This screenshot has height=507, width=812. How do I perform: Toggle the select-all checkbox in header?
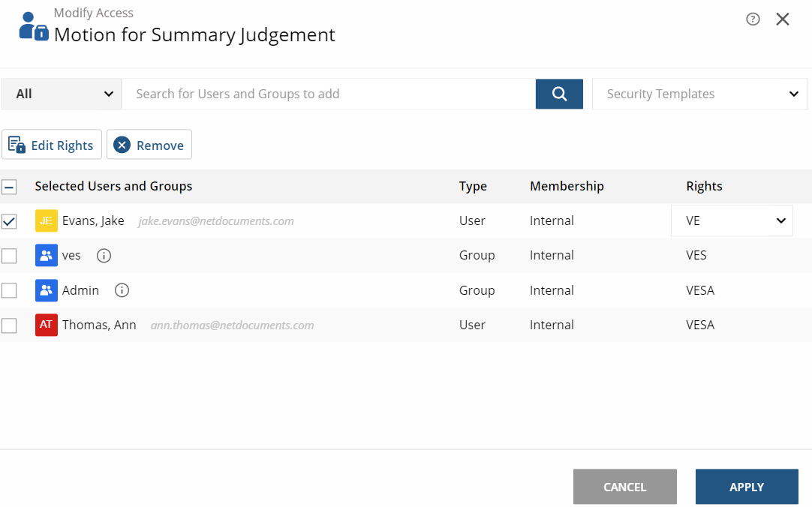point(10,186)
